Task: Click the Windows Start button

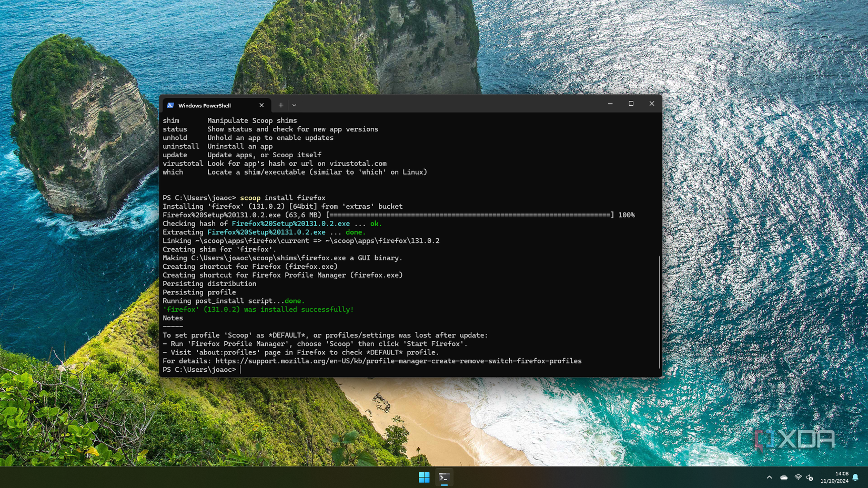Action: tap(424, 477)
